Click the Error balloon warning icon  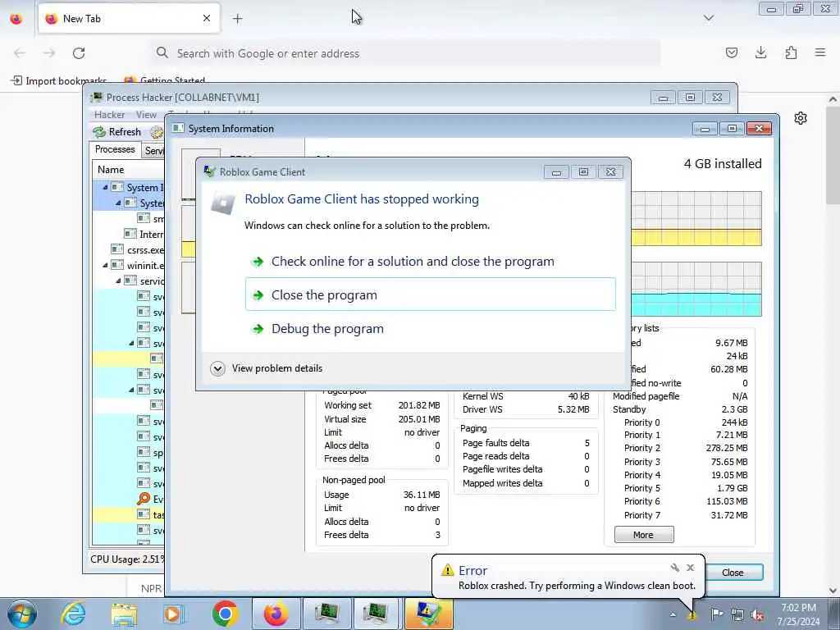click(x=447, y=571)
